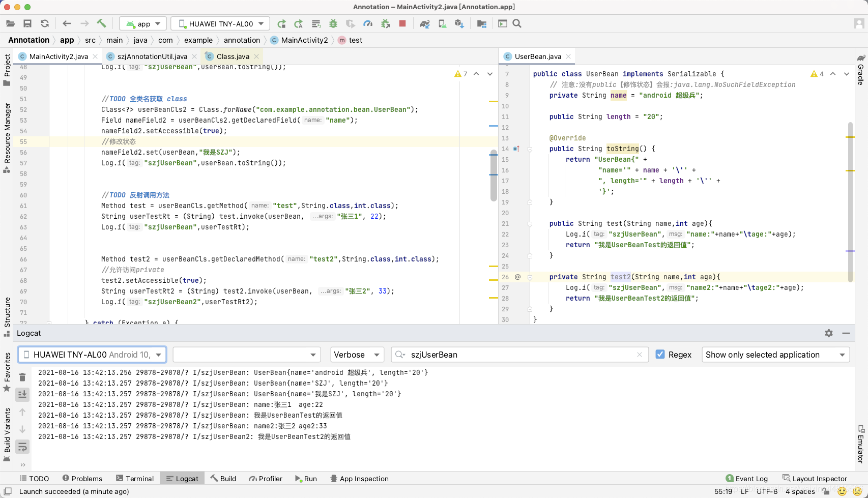Clear logcat with the trash icon

coord(22,377)
